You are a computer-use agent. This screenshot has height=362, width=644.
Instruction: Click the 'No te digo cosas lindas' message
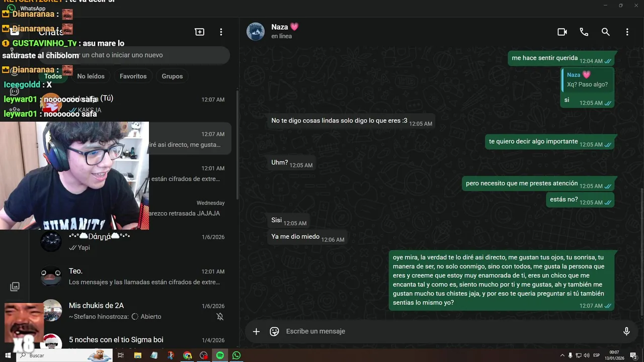tap(351, 121)
